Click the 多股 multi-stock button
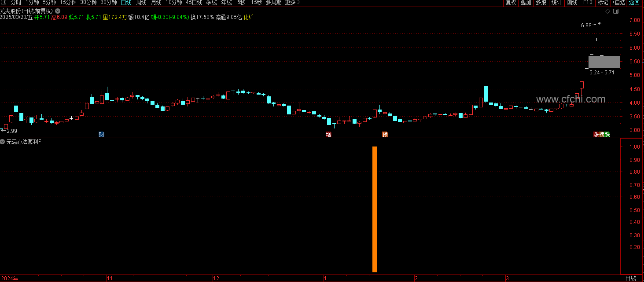 [541, 3]
